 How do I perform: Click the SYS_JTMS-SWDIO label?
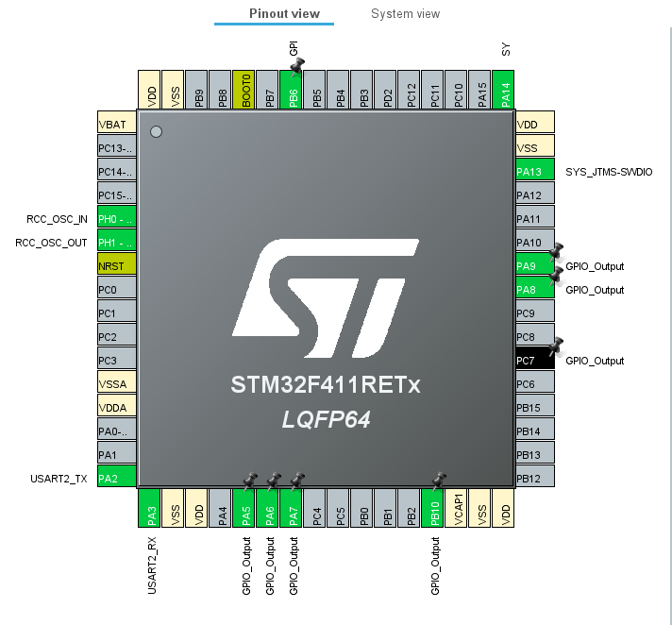point(609,172)
